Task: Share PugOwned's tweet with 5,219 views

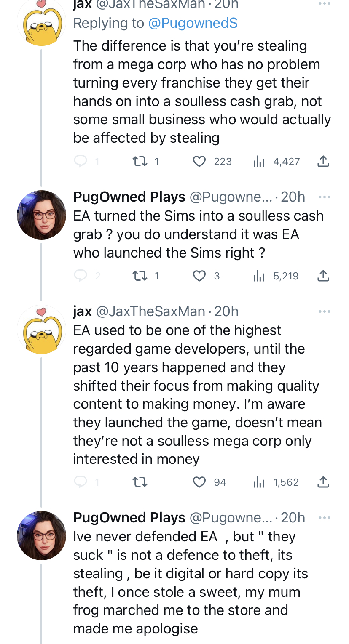Action: click(x=323, y=276)
